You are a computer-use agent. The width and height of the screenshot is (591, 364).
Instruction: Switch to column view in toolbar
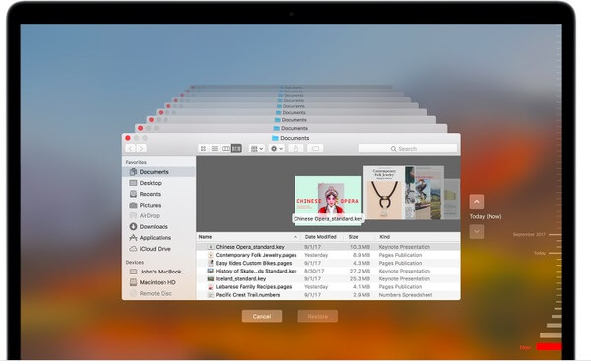(x=226, y=149)
